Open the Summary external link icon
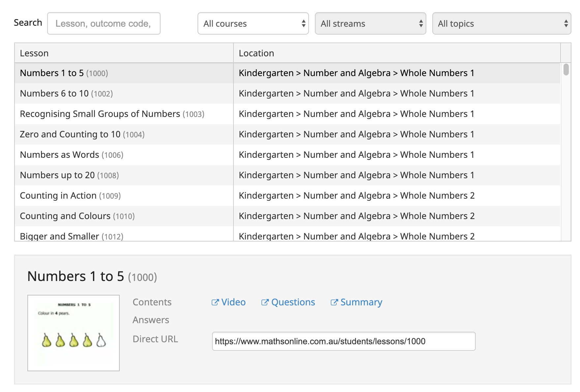Viewport: 580px width, 392px height. coord(335,302)
